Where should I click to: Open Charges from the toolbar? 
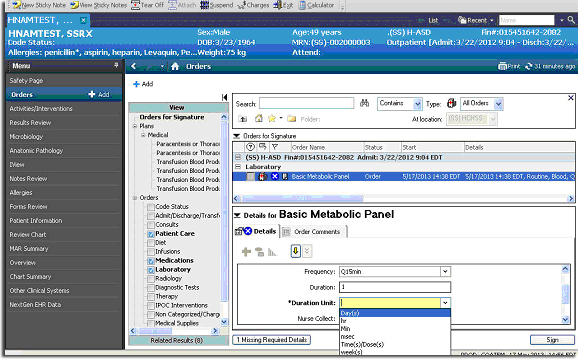[253, 5]
